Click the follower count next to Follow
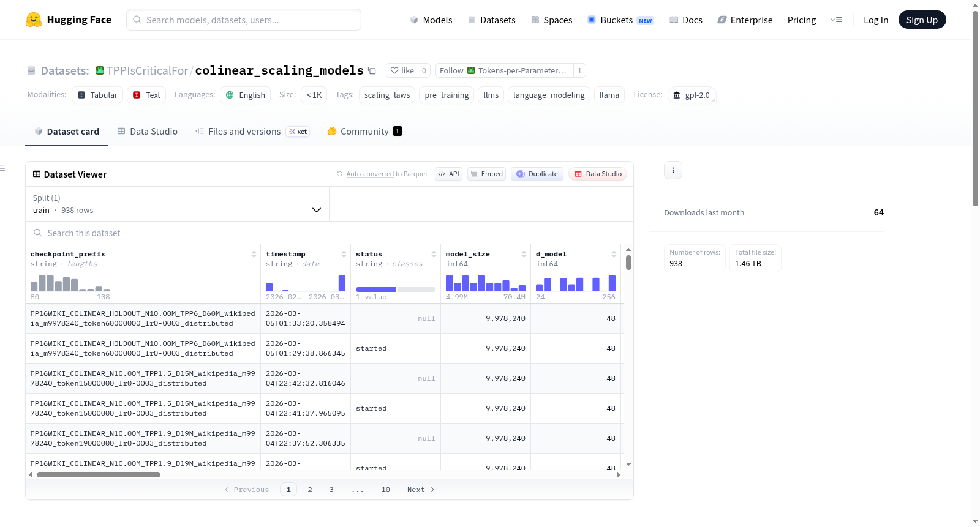Screen dimensions: 980x527 pos(579,70)
